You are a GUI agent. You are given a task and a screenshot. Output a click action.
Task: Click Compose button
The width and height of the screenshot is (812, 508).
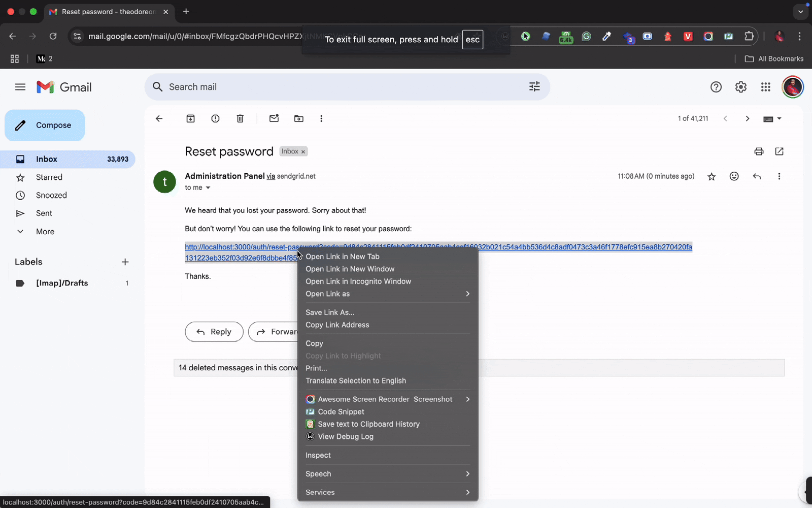coord(45,125)
